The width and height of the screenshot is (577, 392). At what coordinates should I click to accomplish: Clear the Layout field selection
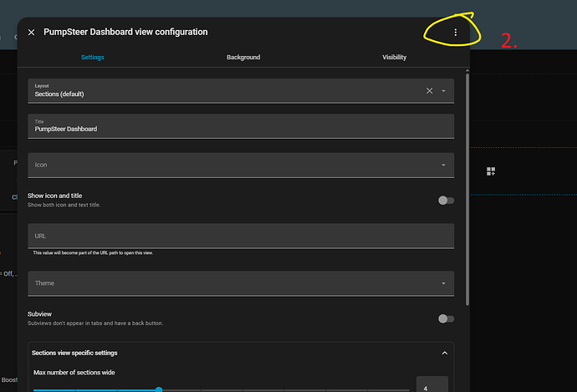430,91
